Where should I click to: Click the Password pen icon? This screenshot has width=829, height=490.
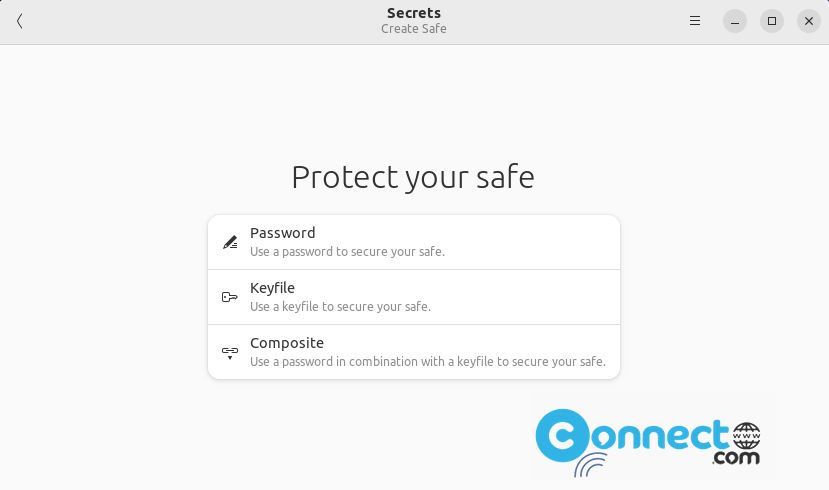230,242
